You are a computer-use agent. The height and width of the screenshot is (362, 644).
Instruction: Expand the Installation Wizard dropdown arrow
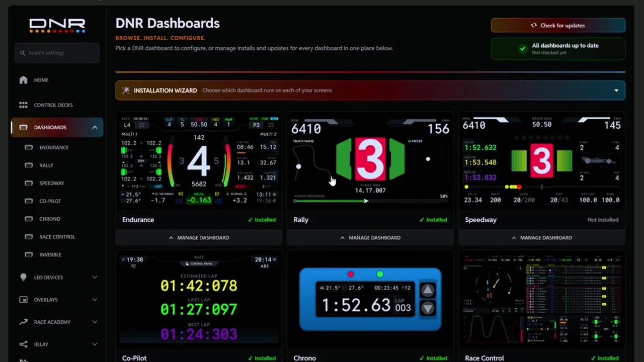click(x=616, y=90)
